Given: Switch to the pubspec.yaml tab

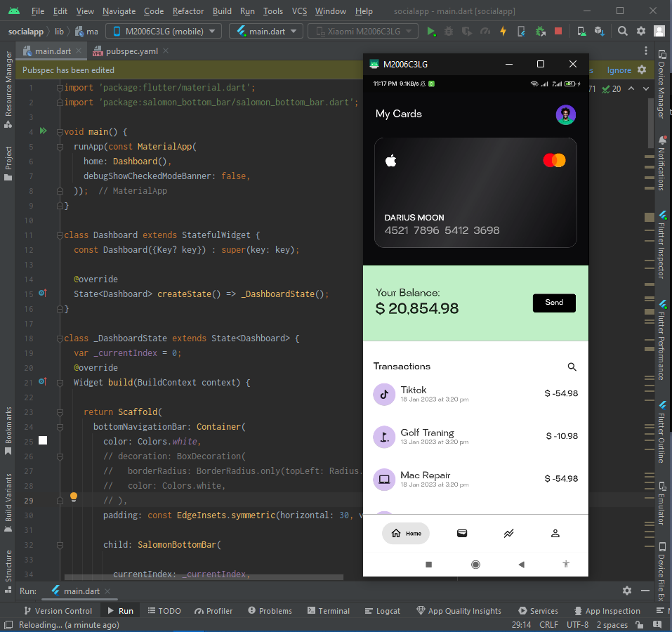Looking at the screenshot, I should point(132,51).
